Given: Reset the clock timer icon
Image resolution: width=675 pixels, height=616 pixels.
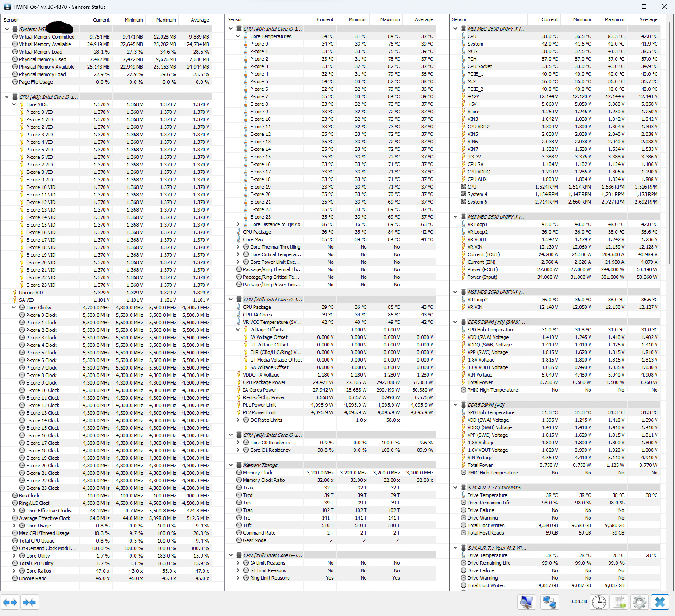Looking at the screenshot, I should [x=598, y=602].
